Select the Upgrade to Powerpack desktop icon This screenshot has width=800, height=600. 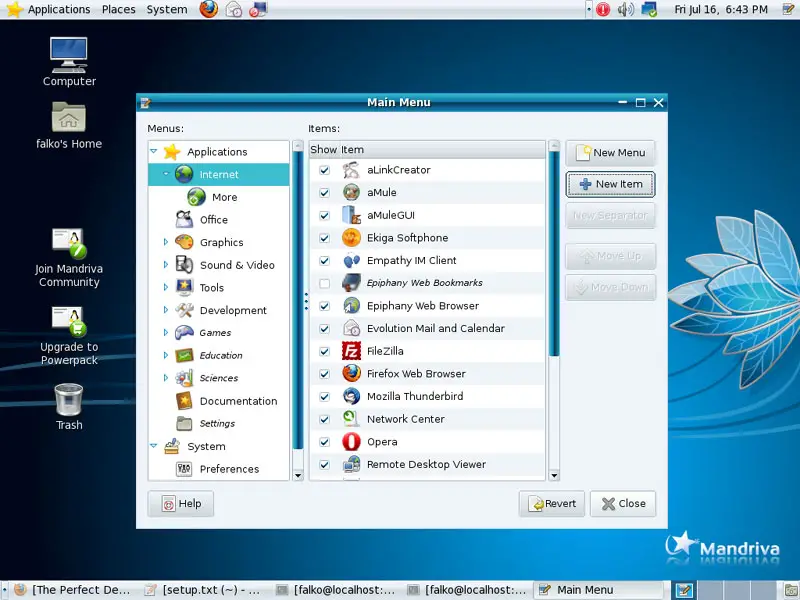point(69,322)
